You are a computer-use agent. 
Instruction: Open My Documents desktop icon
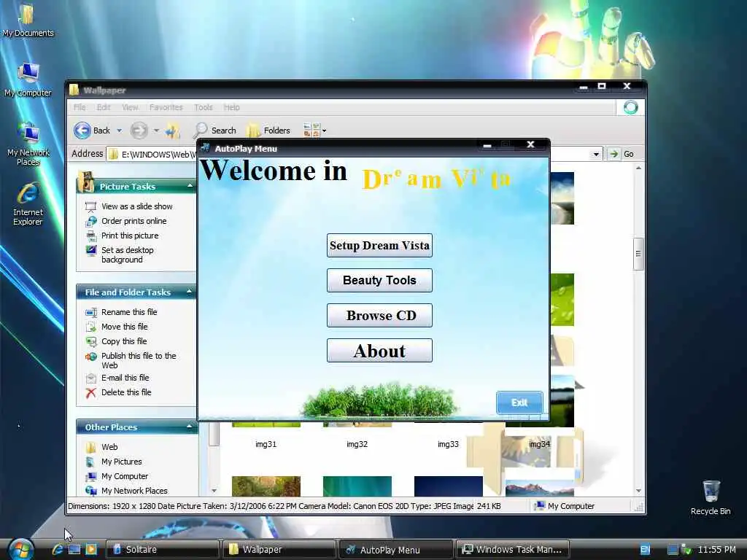tap(28, 20)
